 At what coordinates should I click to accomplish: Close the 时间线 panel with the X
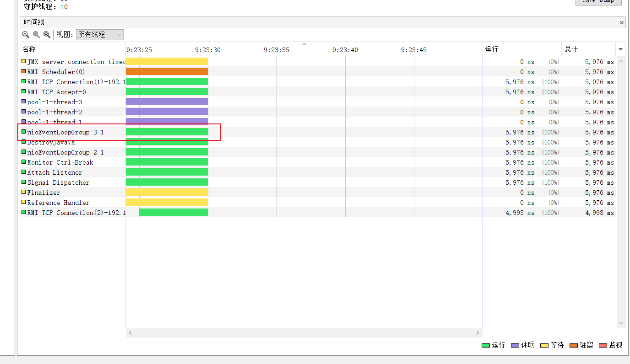pos(621,22)
